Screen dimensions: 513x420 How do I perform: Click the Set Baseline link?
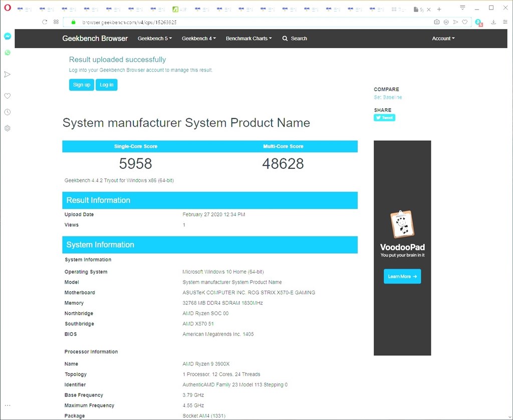388,97
